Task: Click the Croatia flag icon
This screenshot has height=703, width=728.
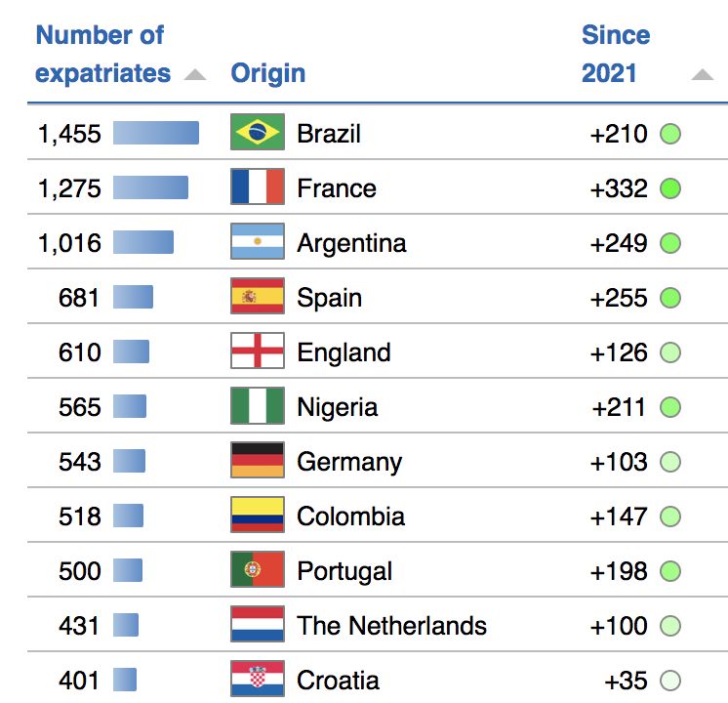Action: tap(258, 679)
